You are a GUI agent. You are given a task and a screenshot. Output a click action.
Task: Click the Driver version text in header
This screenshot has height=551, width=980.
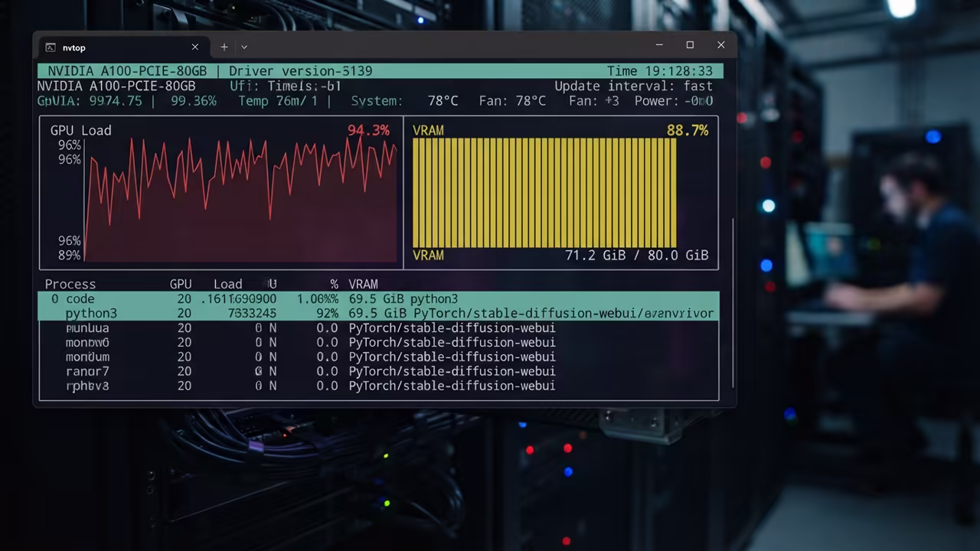tap(301, 71)
